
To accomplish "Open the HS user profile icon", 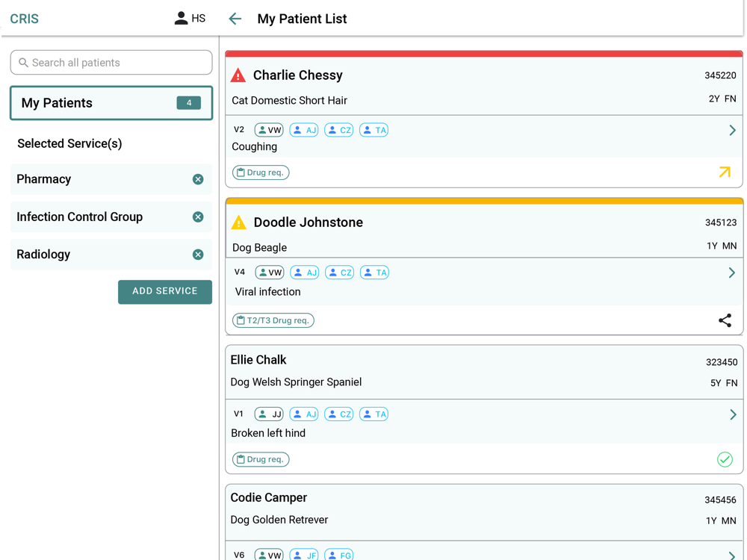I will click(x=182, y=19).
